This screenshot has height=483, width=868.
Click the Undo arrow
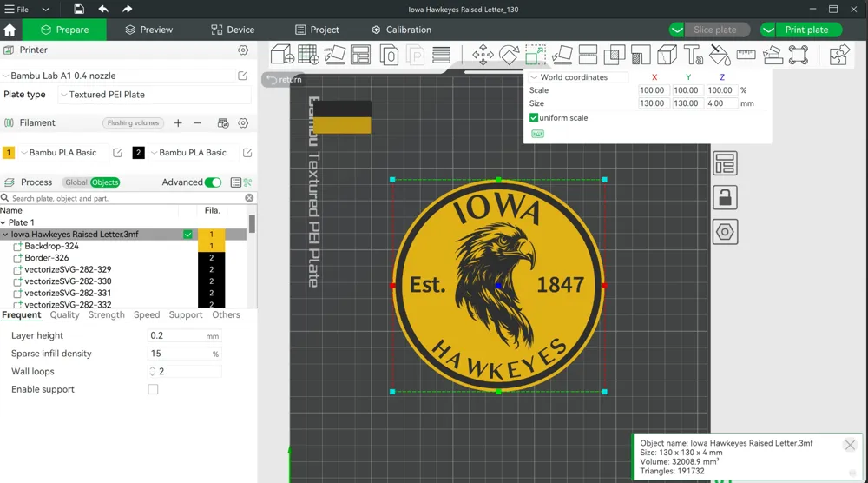103,9
